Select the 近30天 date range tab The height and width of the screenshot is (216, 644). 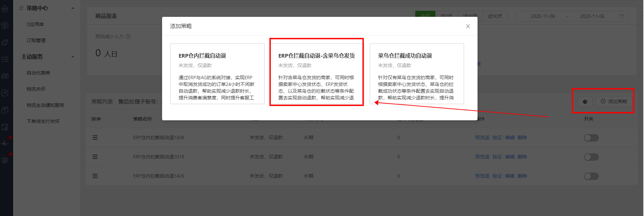point(470,16)
